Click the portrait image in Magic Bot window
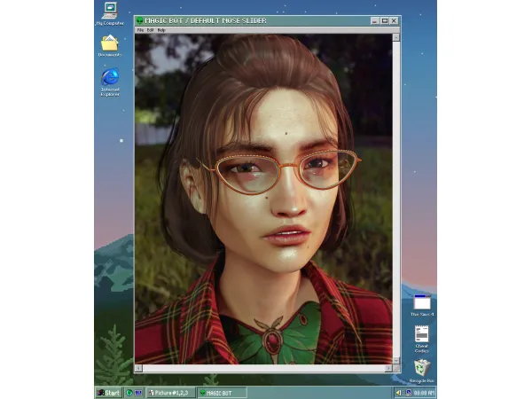The image size is (532, 399). click(263, 199)
